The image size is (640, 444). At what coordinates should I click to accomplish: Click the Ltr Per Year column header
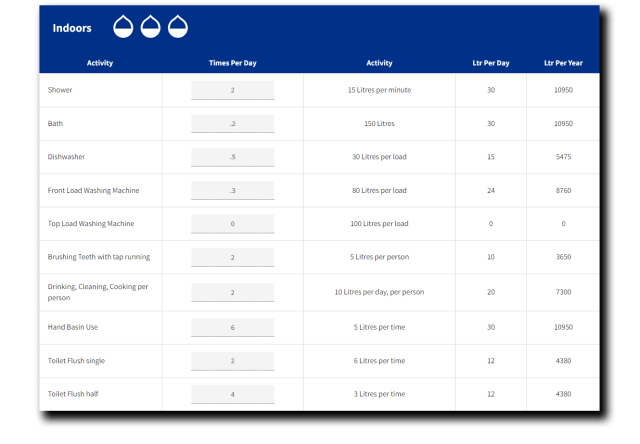(563, 63)
